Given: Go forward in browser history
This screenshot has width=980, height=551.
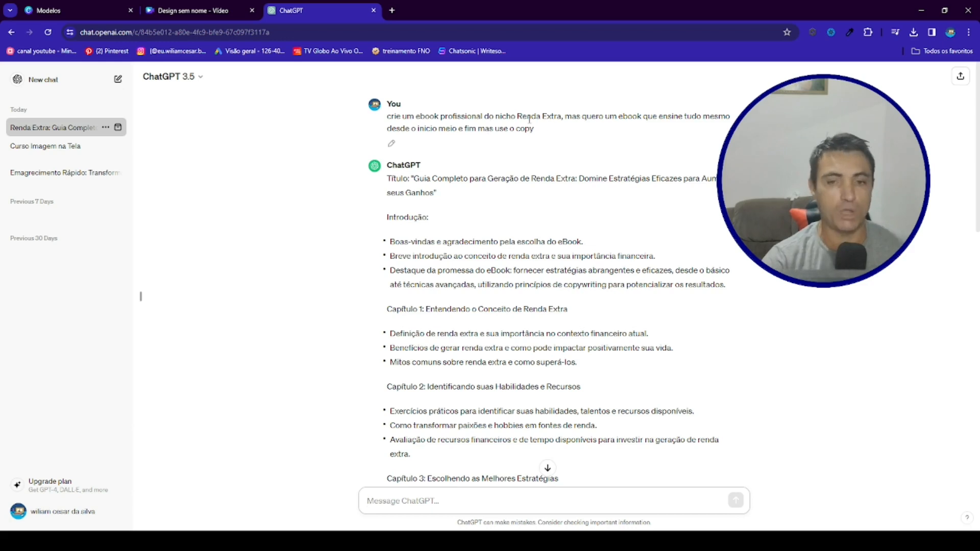Looking at the screenshot, I should tap(30, 32).
